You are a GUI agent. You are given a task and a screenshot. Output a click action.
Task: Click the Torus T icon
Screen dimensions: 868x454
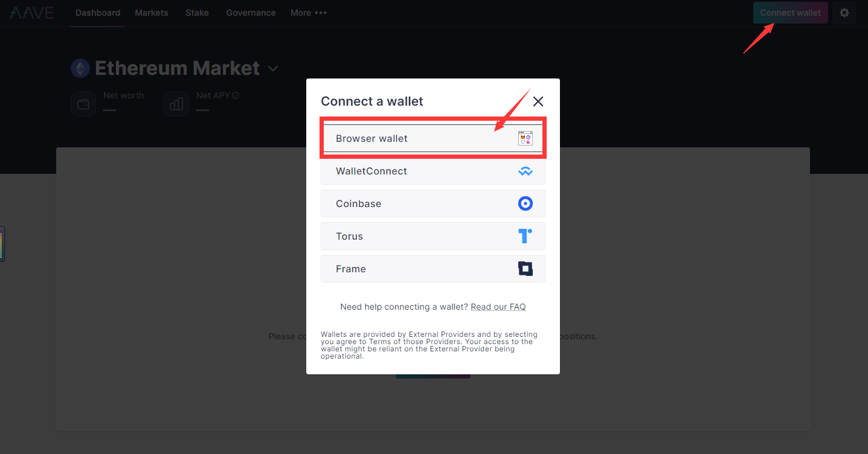[x=526, y=236]
